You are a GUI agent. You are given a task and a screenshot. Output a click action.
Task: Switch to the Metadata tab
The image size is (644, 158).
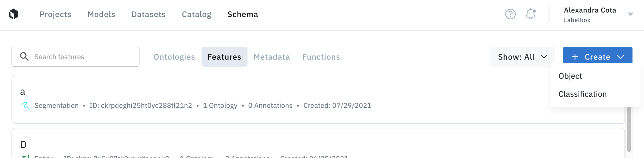272,57
